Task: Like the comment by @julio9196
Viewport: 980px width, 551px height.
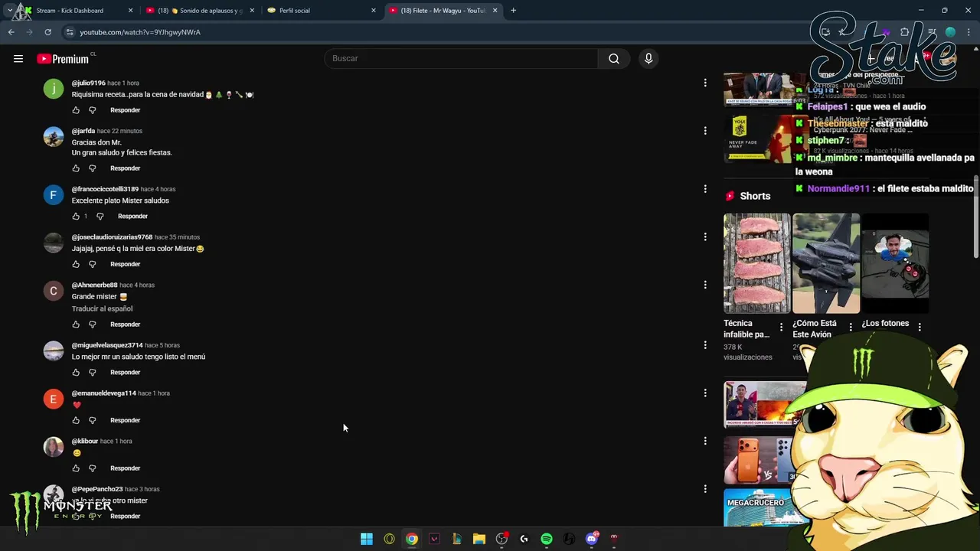Action: point(76,110)
